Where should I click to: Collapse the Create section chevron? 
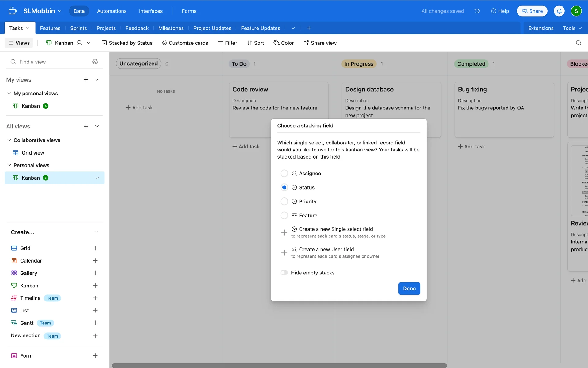pos(96,232)
